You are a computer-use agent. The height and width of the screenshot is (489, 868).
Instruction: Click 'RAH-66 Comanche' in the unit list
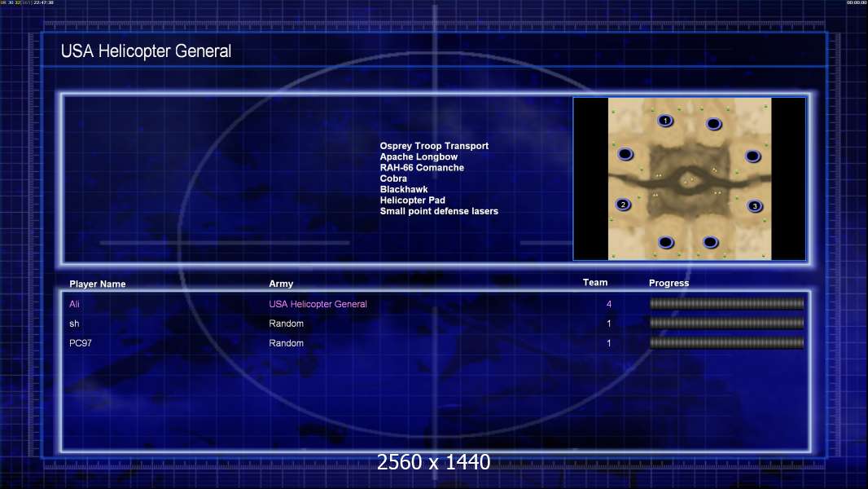point(422,167)
